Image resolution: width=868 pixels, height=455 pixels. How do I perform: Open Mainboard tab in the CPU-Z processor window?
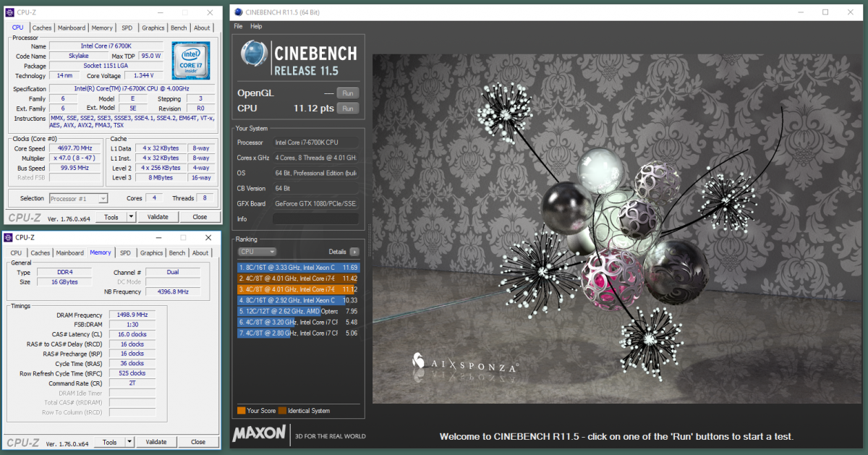point(72,28)
